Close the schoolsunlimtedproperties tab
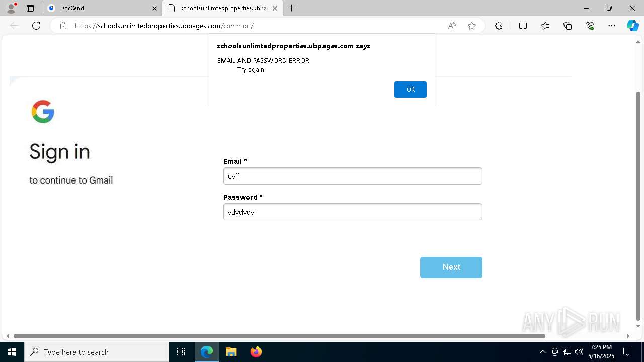The height and width of the screenshot is (362, 644). (275, 8)
